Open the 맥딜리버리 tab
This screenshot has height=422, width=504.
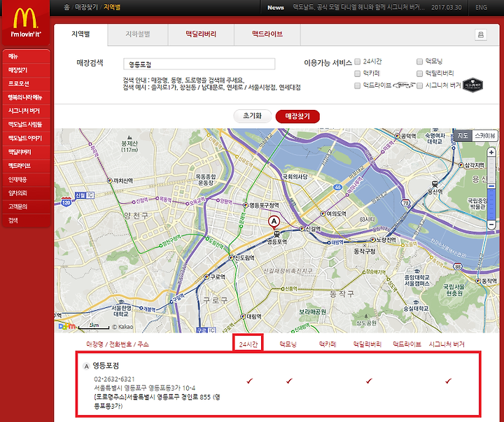pos(201,34)
